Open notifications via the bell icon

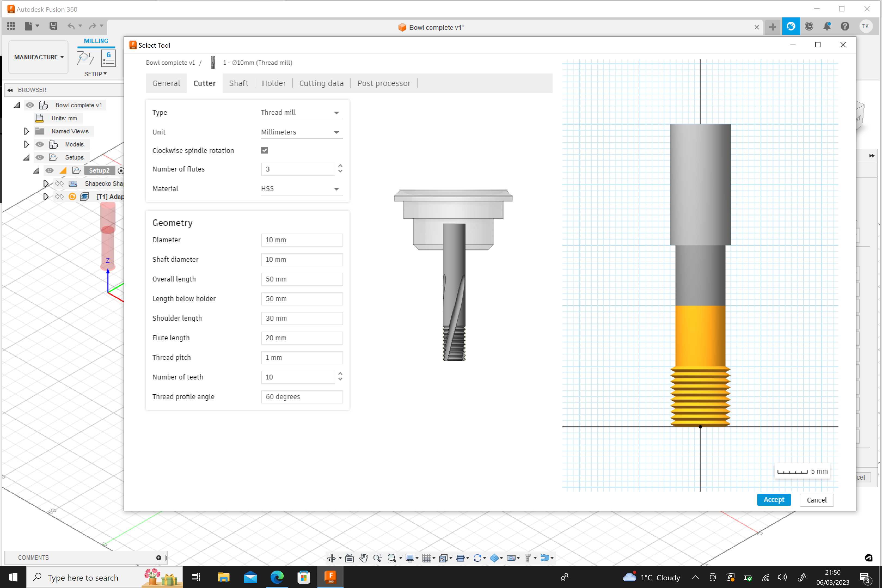coord(827,26)
